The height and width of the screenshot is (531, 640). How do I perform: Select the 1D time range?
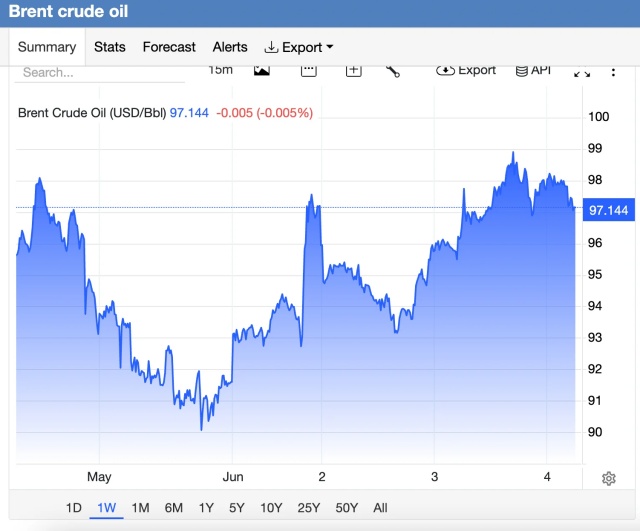(74, 508)
